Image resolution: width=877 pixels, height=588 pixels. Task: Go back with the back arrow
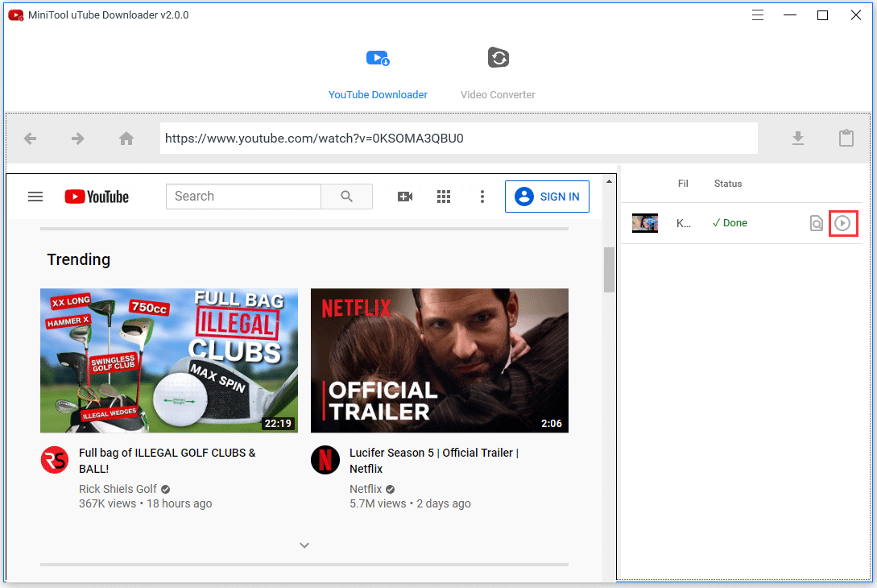coord(31,139)
